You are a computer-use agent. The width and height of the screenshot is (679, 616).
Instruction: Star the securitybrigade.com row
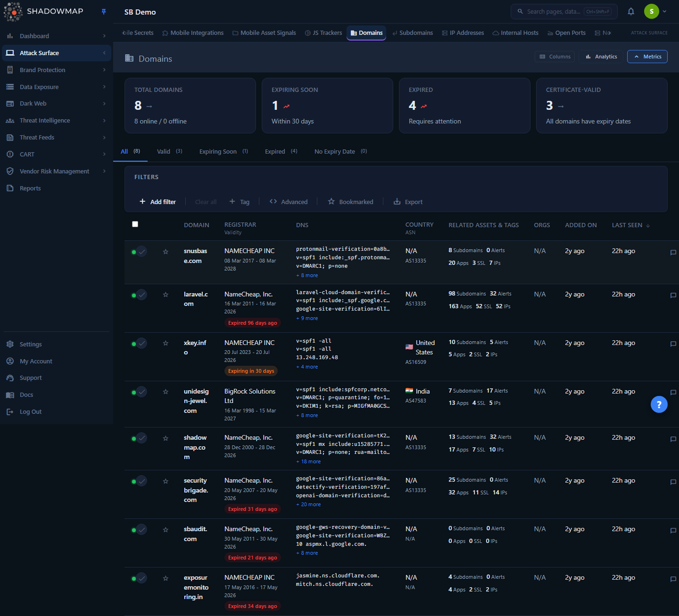tap(166, 481)
